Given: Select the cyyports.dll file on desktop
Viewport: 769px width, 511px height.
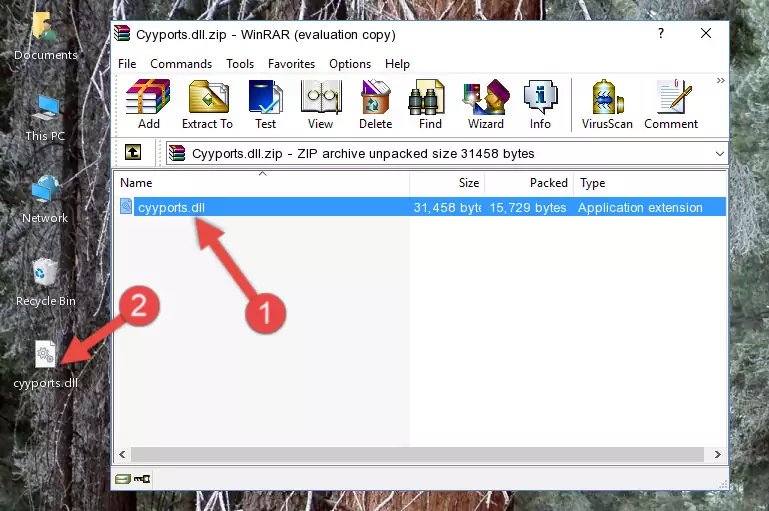Looking at the screenshot, I should [46, 365].
